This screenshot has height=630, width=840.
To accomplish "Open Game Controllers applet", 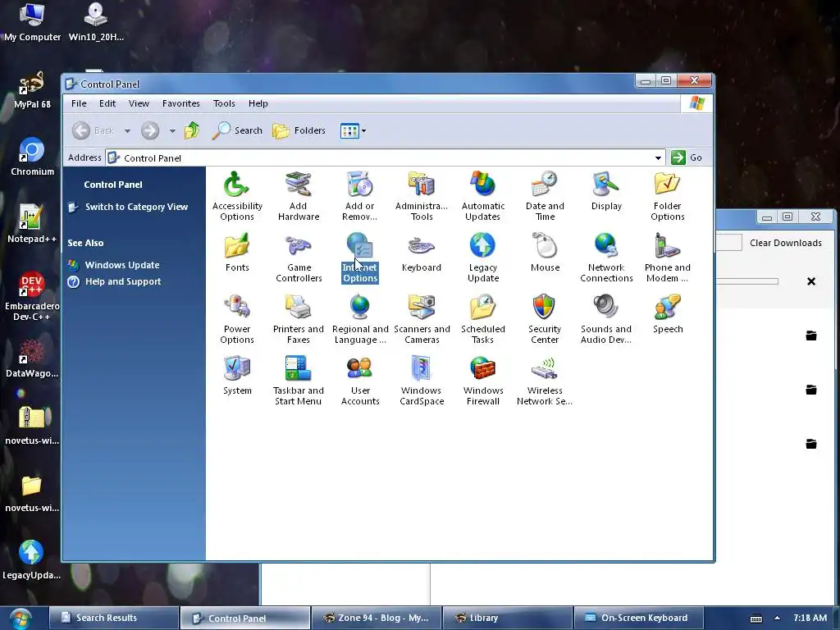I will click(x=299, y=258).
